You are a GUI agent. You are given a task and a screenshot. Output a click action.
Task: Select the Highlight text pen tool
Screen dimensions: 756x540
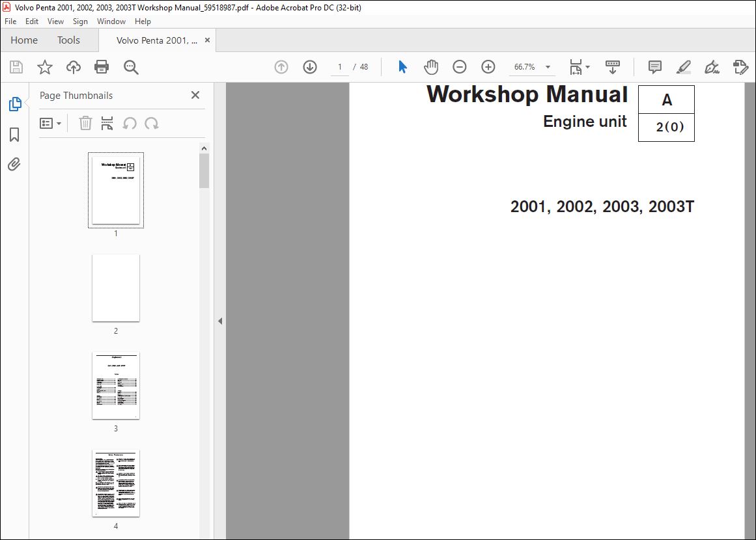(684, 67)
